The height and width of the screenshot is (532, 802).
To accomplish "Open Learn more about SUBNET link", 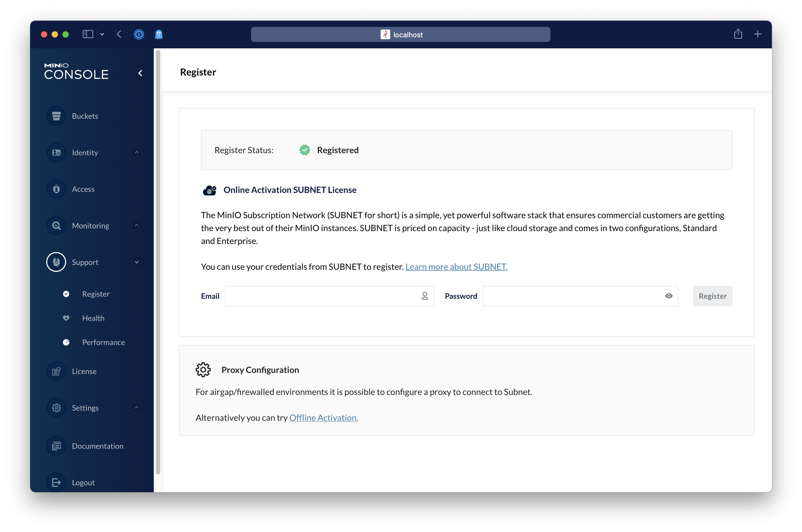I will point(456,267).
